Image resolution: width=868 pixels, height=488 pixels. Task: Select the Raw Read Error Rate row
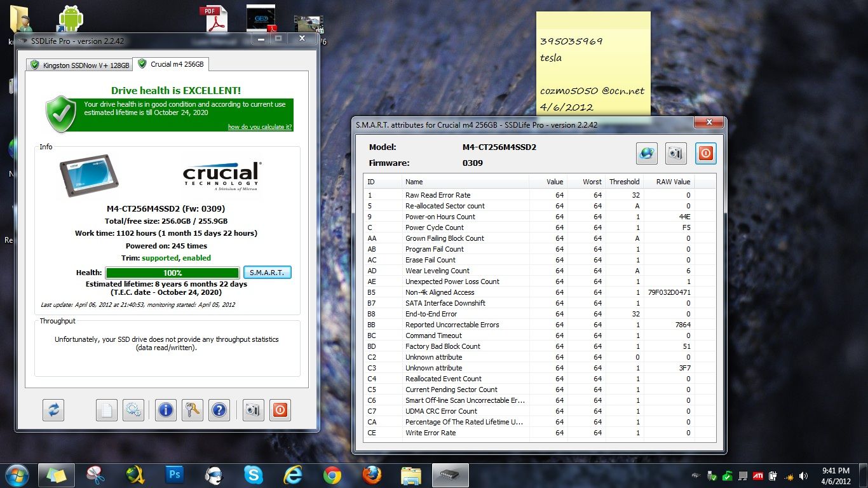tap(539, 195)
